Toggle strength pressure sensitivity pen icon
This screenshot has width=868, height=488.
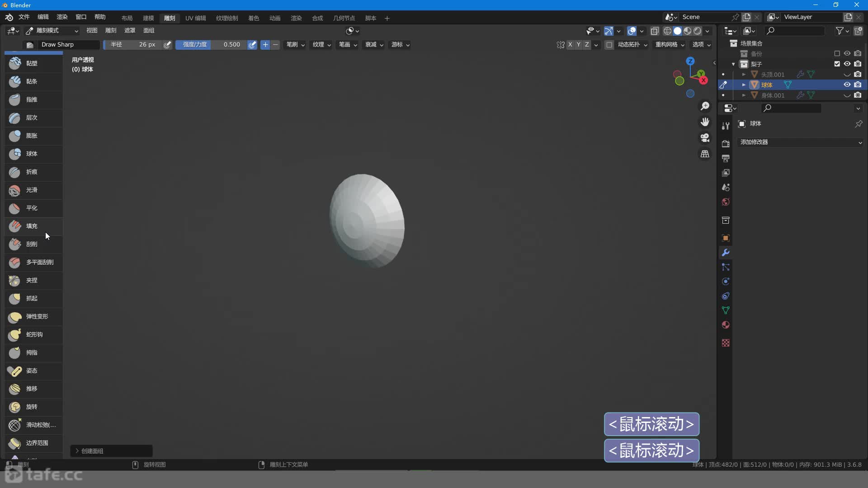pyautogui.click(x=252, y=45)
